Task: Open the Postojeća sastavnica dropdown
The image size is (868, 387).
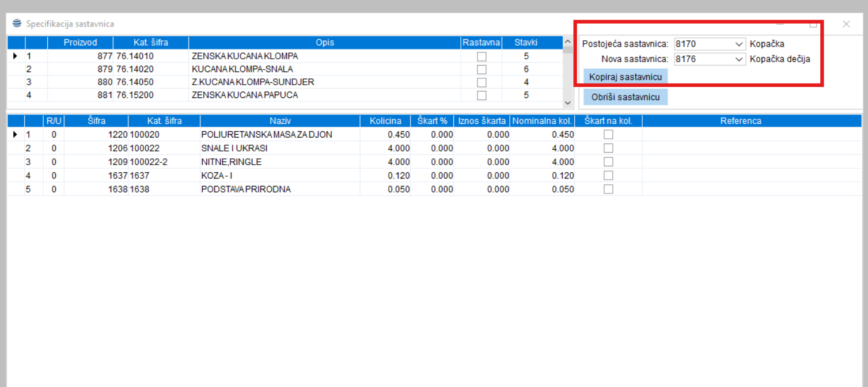Action: pos(740,44)
